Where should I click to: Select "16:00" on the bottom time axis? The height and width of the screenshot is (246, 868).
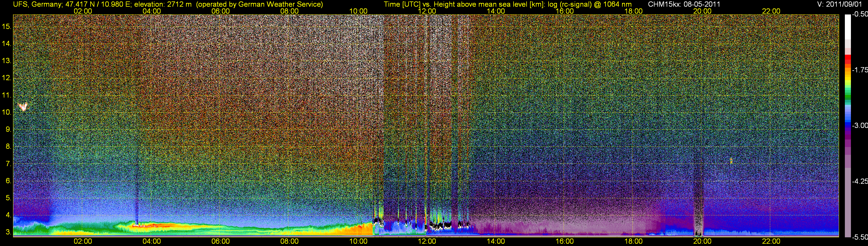coord(565,241)
